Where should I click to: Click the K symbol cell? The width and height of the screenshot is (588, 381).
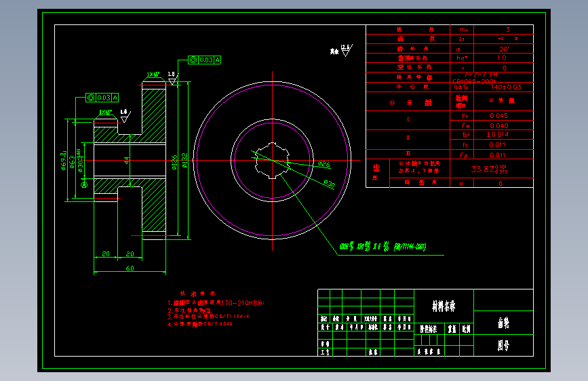point(461,184)
